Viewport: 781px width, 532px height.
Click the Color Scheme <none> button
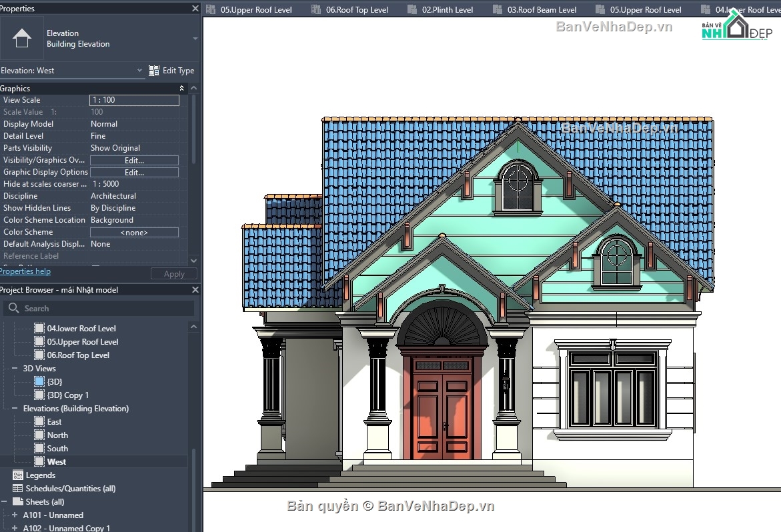coord(135,233)
